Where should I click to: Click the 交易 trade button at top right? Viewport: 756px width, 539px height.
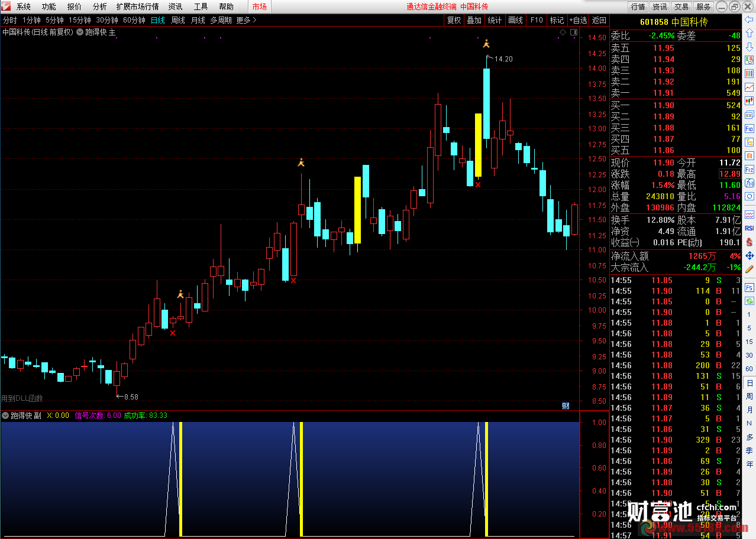[681, 7]
